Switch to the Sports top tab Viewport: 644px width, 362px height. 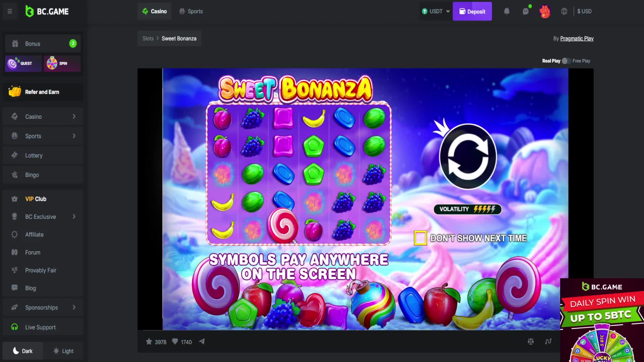tap(191, 11)
